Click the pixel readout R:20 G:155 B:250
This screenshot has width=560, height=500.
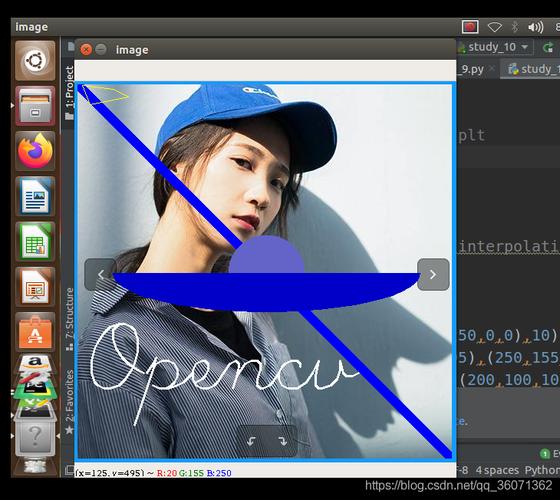click(x=194, y=473)
